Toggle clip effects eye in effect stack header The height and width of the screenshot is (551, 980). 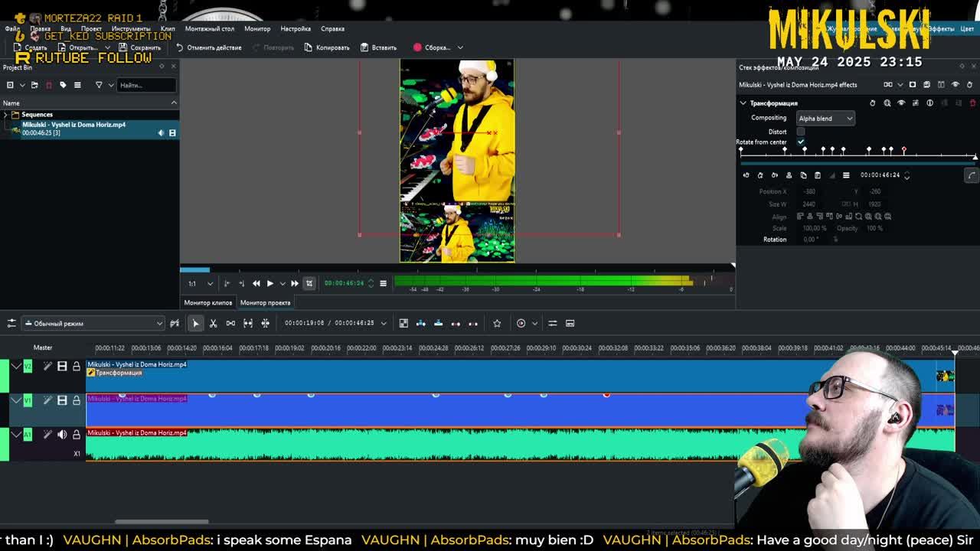(x=955, y=84)
